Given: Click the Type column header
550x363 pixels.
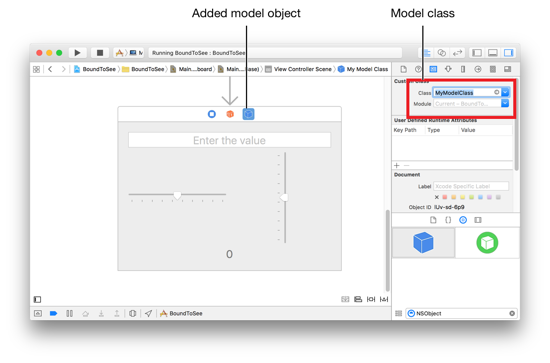Looking at the screenshot, I should 434,130.
